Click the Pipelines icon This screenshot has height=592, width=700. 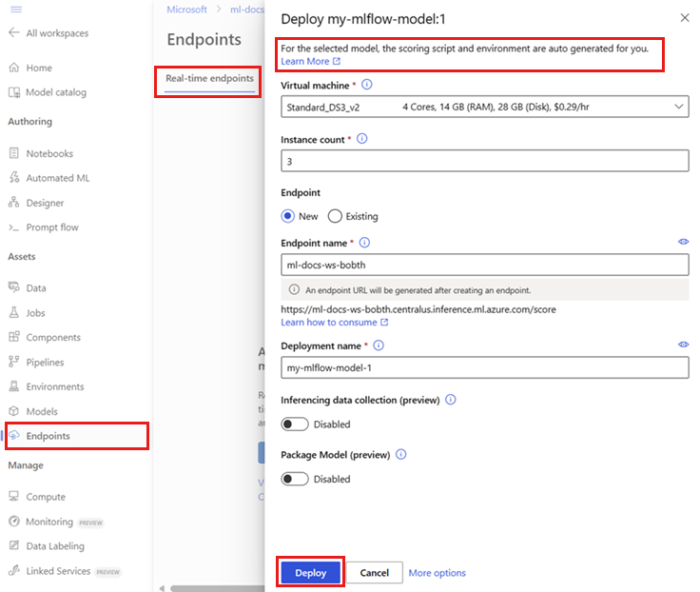coord(14,362)
